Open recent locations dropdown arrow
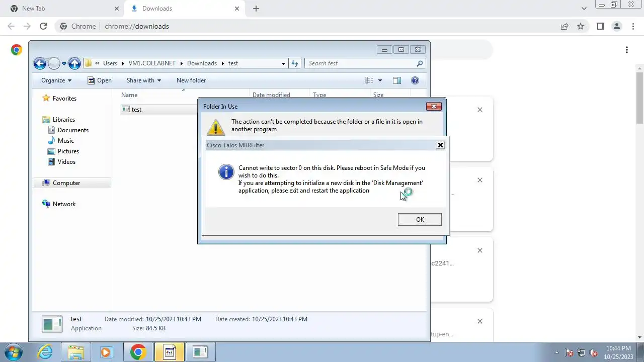The height and width of the screenshot is (362, 644). pyautogui.click(x=64, y=64)
